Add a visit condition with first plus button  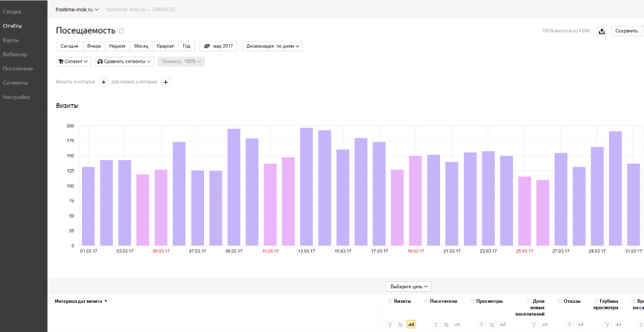click(x=103, y=82)
